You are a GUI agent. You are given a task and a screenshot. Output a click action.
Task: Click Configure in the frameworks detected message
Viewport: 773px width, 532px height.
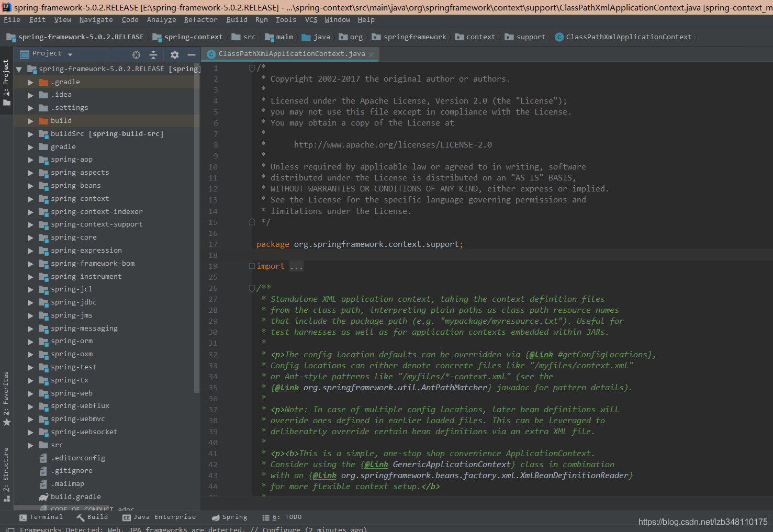(x=282, y=529)
